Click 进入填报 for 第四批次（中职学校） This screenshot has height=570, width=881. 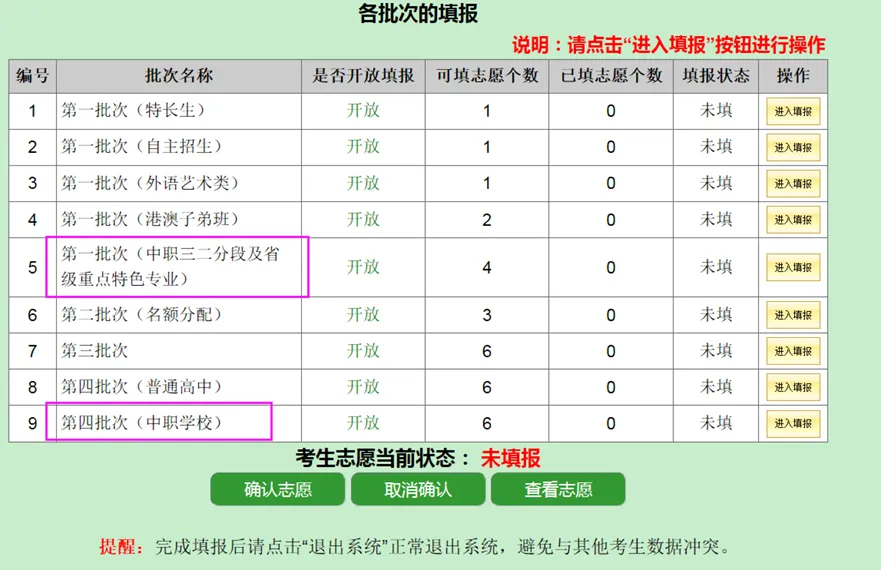tap(793, 423)
